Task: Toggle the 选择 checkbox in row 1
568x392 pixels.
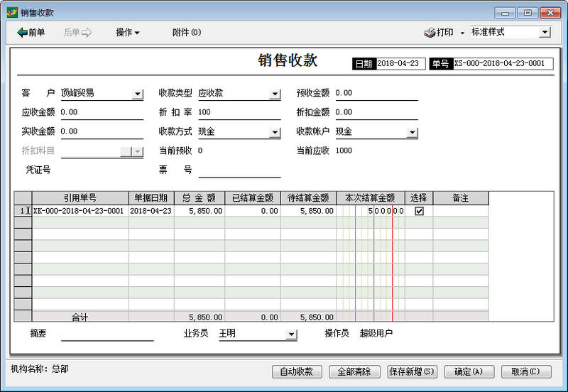Action: coord(419,211)
